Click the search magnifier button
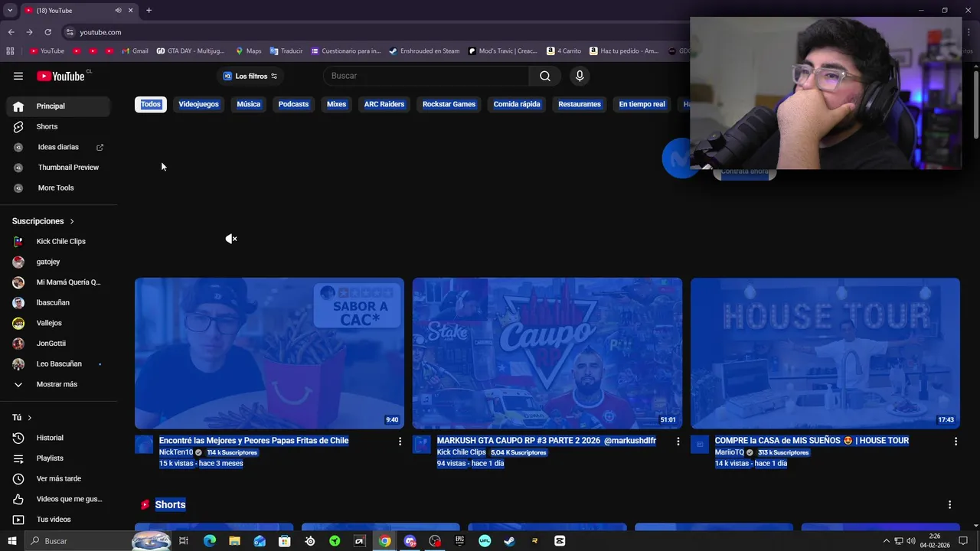Image resolution: width=980 pixels, height=551 pixels. click(x=545, y=76)
